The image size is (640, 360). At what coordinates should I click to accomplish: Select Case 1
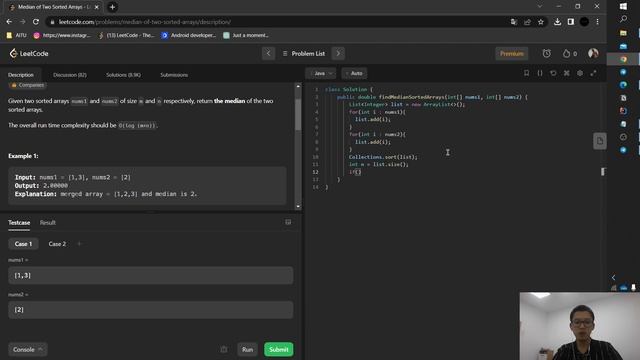pyautogui.click(x=23, y=244)
